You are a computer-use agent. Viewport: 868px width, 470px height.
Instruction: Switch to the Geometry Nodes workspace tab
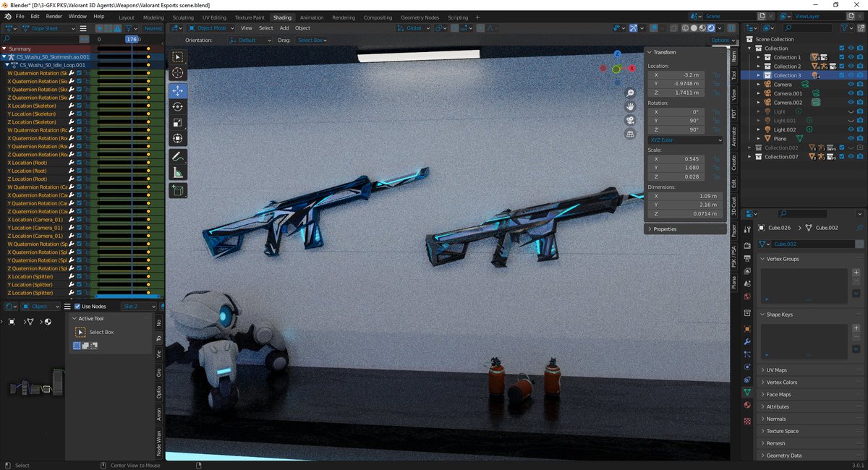pos(420,17)
